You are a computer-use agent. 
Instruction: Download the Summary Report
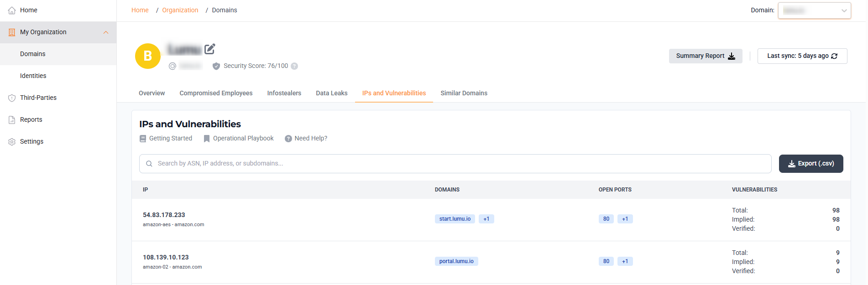coord(706,56)
